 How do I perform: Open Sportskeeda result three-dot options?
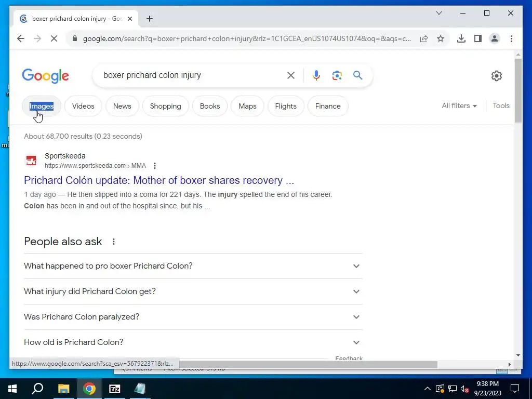[x=155, y=166]
